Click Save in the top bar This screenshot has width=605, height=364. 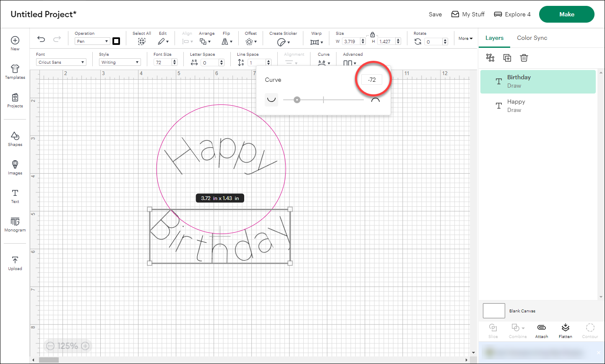(x=435, y=14)
